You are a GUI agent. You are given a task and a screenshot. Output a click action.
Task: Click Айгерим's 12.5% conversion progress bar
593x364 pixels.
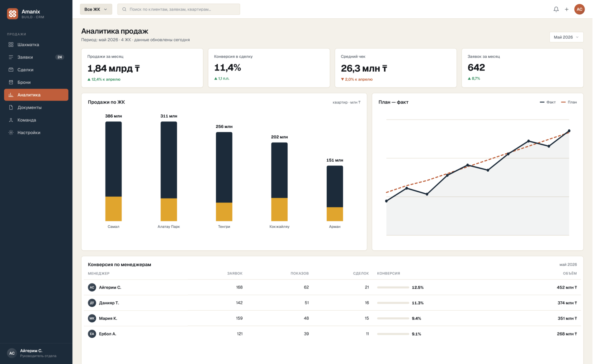[x=393, y=288]
